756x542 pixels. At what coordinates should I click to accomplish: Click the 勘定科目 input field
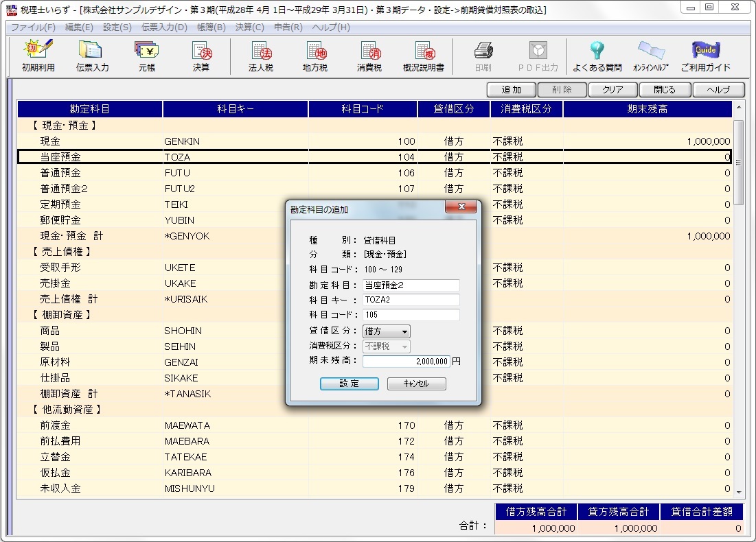click(x=411, y=285)
